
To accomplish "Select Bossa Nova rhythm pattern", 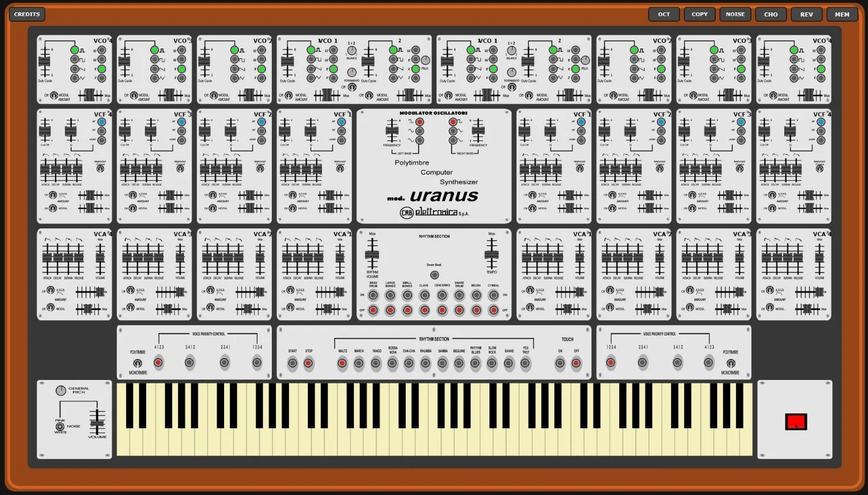I will pyautogui.click(x=392, y=363).
